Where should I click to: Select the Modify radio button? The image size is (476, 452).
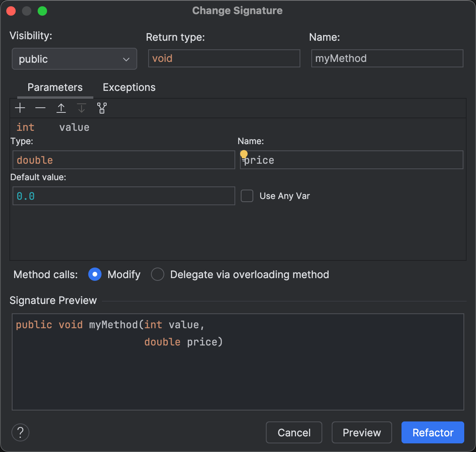coord(94,274)
